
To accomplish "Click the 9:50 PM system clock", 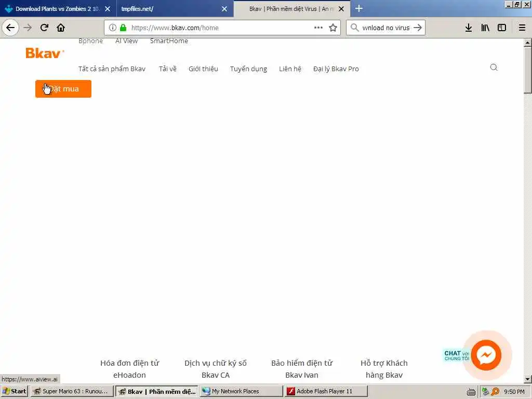I will pos(514,392).
